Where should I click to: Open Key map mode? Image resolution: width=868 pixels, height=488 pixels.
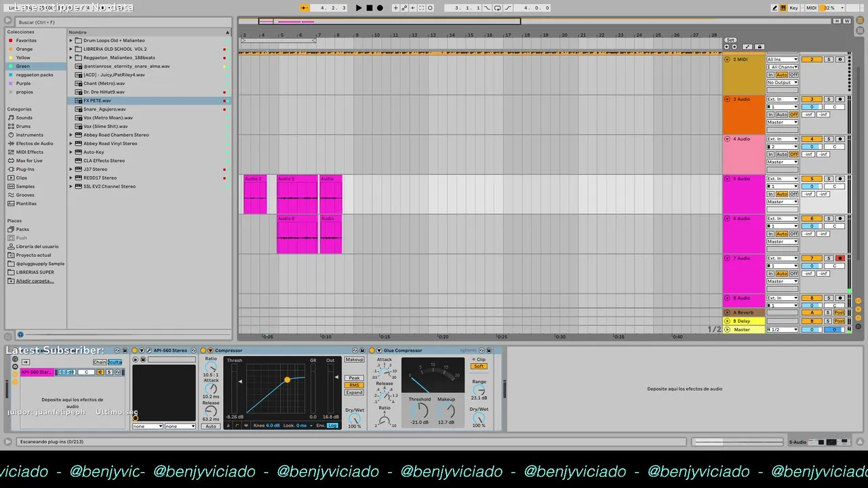[x=794, y=8]
